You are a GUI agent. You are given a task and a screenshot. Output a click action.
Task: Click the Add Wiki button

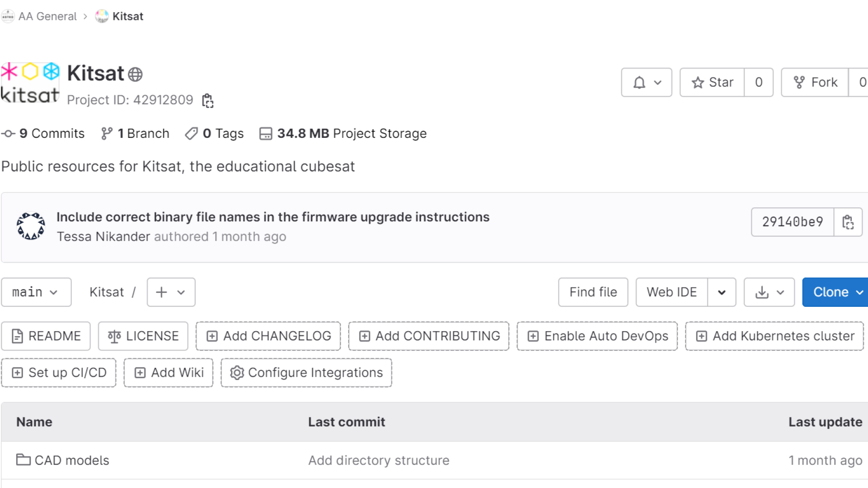(x=168, y=372)
